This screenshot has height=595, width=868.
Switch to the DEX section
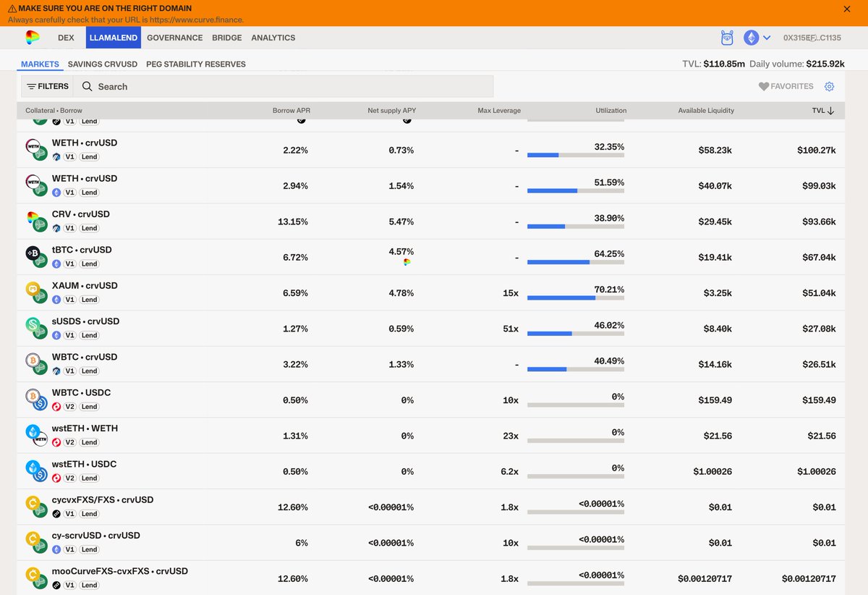click(x=67, y=38)
